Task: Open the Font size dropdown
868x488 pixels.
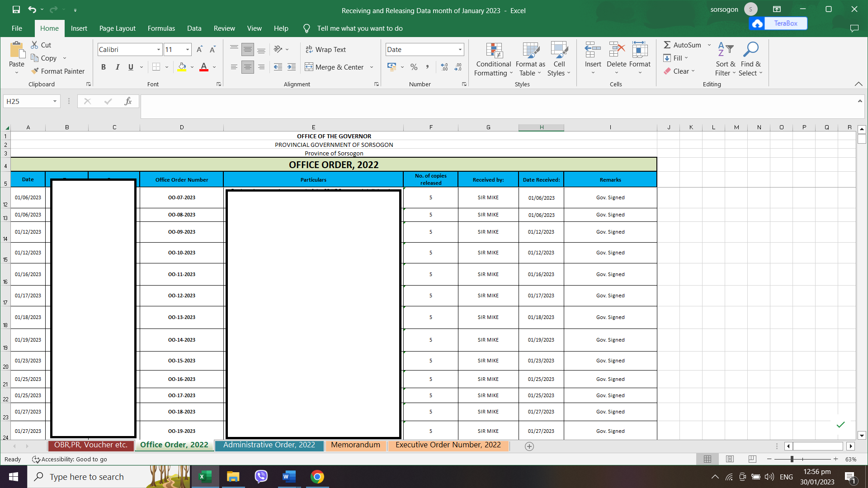Action: pyautogui.click(x=188, y=49)
